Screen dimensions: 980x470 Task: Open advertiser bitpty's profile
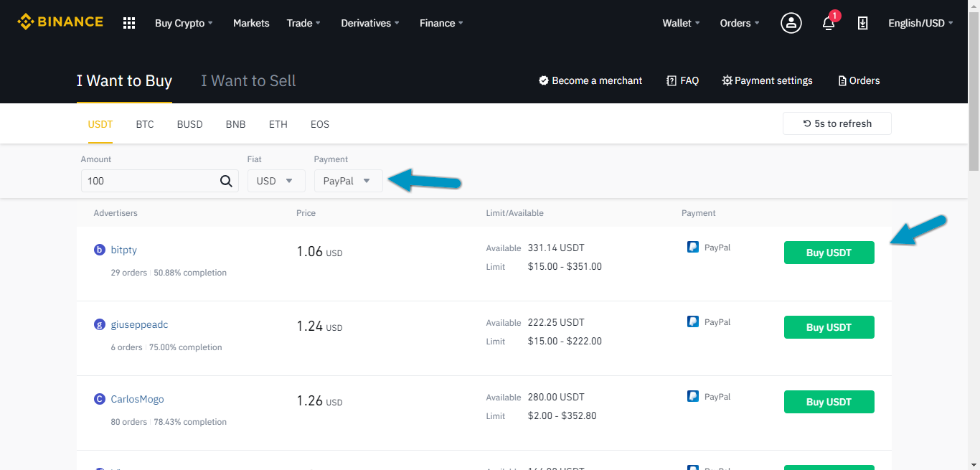click(x=123, y=250)
